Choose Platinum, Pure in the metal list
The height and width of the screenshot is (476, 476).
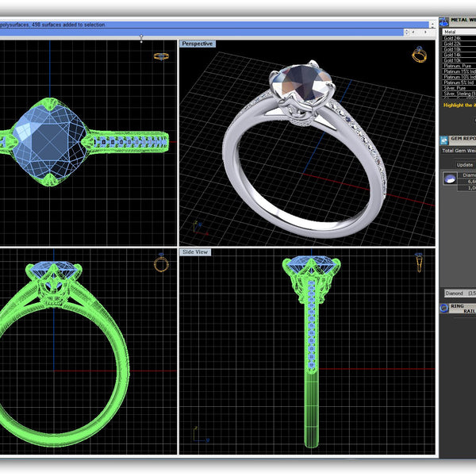[x=459, y=65]
